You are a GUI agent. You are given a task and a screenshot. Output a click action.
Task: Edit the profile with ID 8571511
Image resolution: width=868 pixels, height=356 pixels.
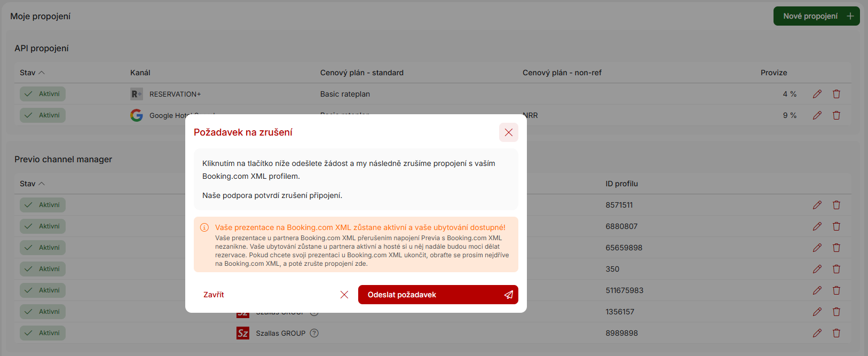tap(817, 205)
